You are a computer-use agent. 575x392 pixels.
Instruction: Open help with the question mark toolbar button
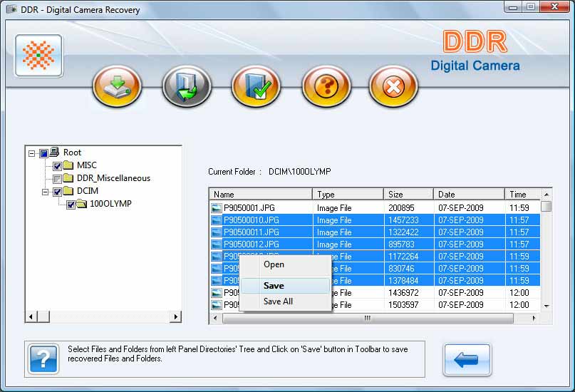[326, 86]
